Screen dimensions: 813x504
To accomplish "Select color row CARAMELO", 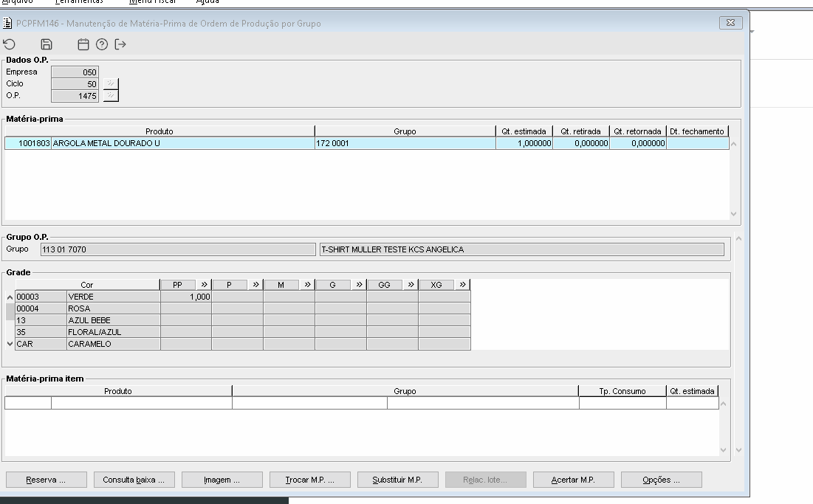I will 243,344.
